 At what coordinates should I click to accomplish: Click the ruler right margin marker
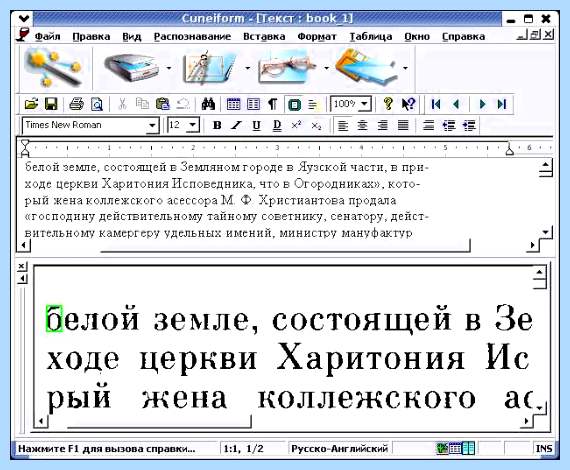(510, 149)
